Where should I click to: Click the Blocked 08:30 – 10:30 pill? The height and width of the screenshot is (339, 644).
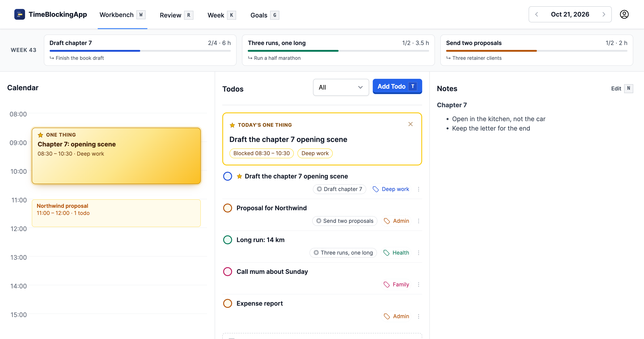click(x=261, y=153)
